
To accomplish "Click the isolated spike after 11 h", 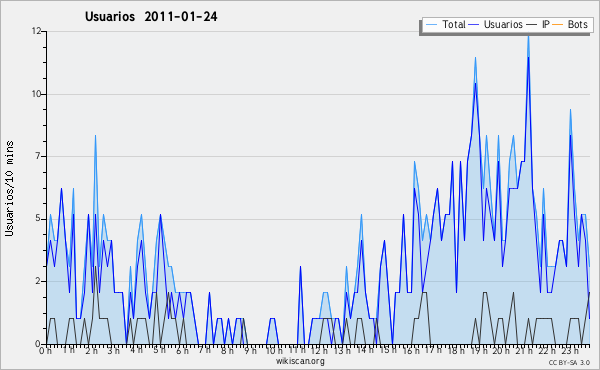I will [300, 267].
